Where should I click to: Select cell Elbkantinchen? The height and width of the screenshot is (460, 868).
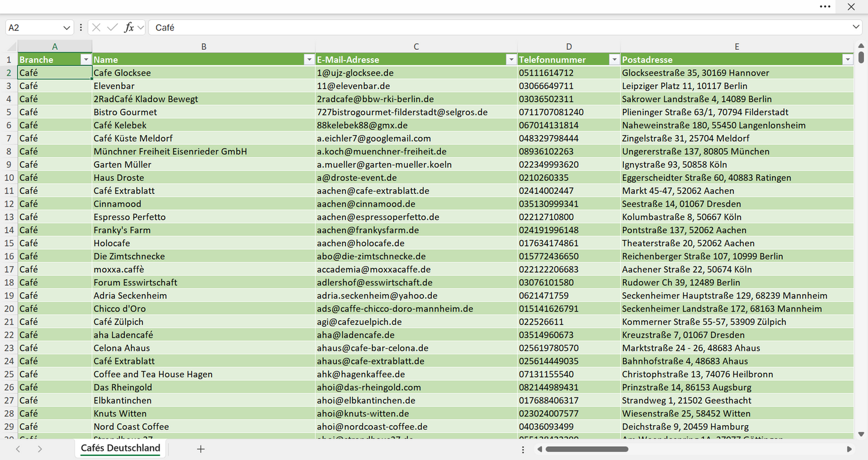point(204,401)
